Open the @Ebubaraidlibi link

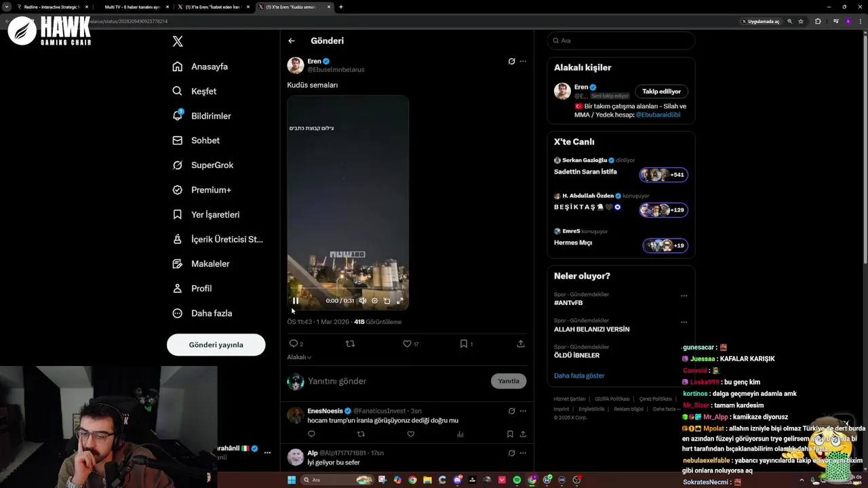658,115
